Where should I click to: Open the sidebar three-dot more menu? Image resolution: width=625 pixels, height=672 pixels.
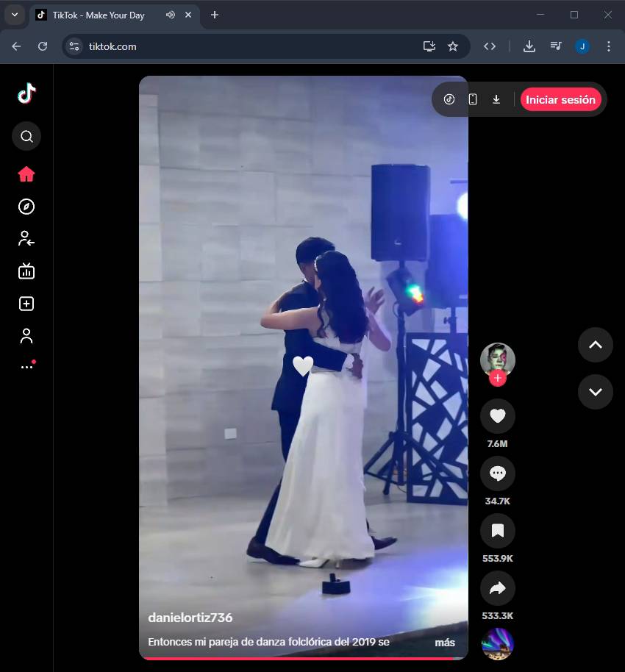click(26, 366)
